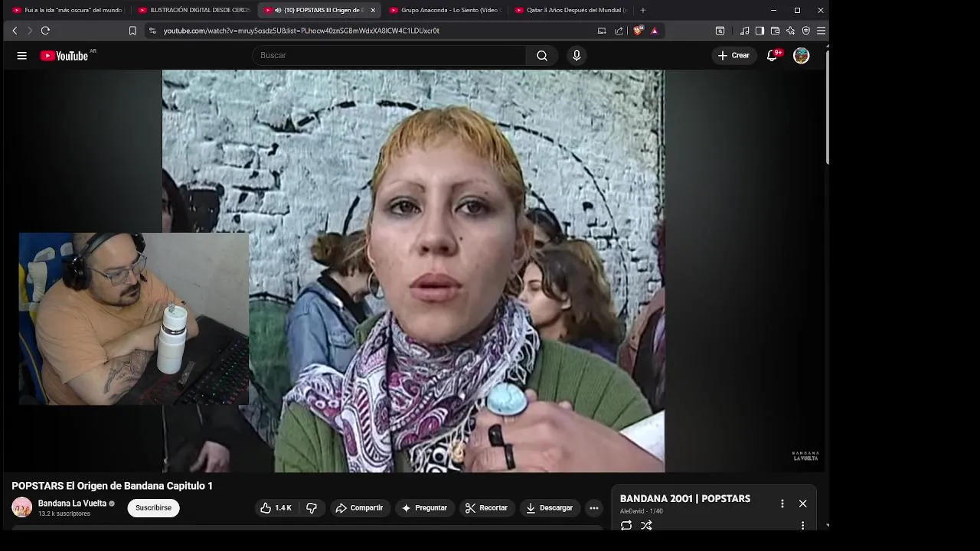Click the Compartir button
The height and width of the screenshot is (551, 980).
(360, 508)
